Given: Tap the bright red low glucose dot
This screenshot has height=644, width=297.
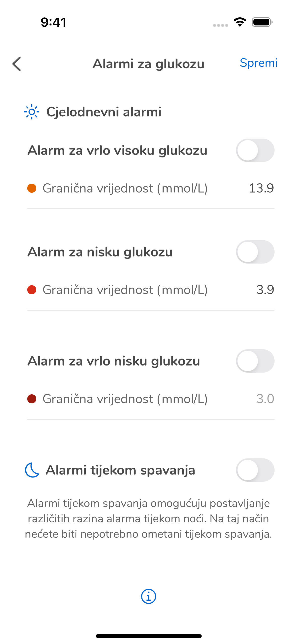Looking at the screenshot, I should point(32,290).
